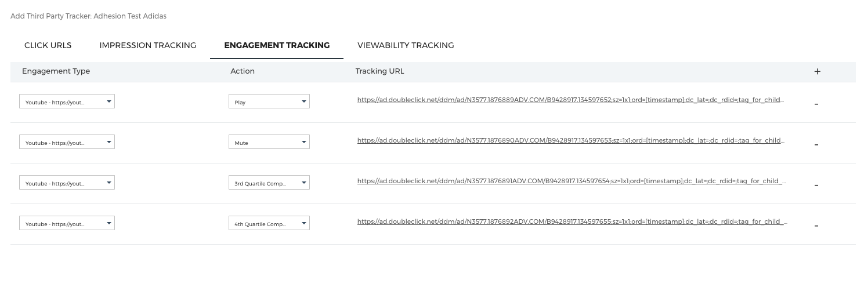Viewport: 868px width, 298px height.
Task: Open Engagement Type dropdown in Mute row
Action: 67,142
